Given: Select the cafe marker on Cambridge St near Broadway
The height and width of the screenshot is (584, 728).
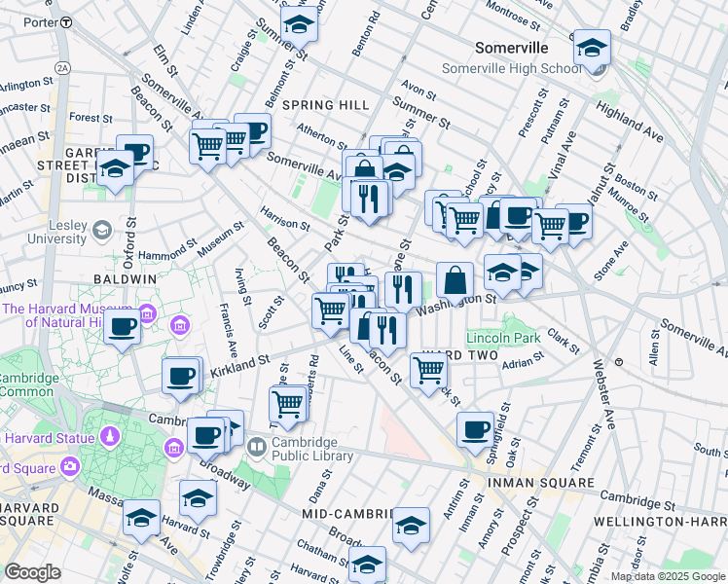Looking at the screenshot, I should [205, 436].
